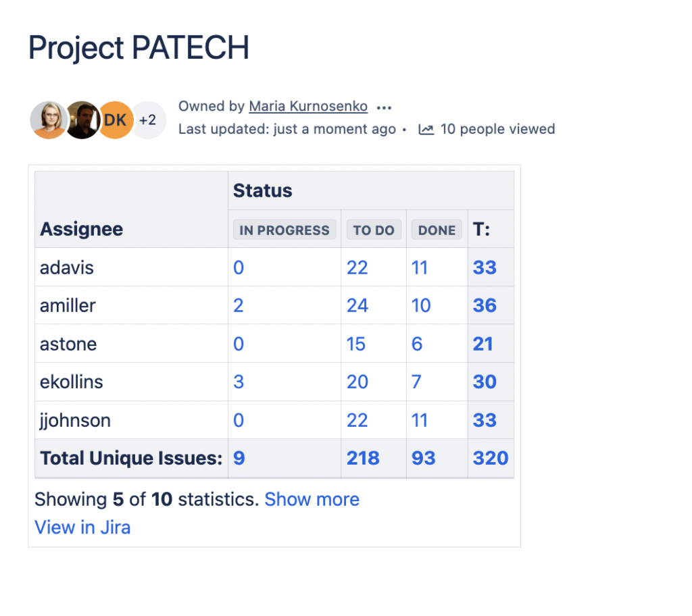Click the 10 people viewed text
This screenshot has width=692, height=616.
coord(497,129)
